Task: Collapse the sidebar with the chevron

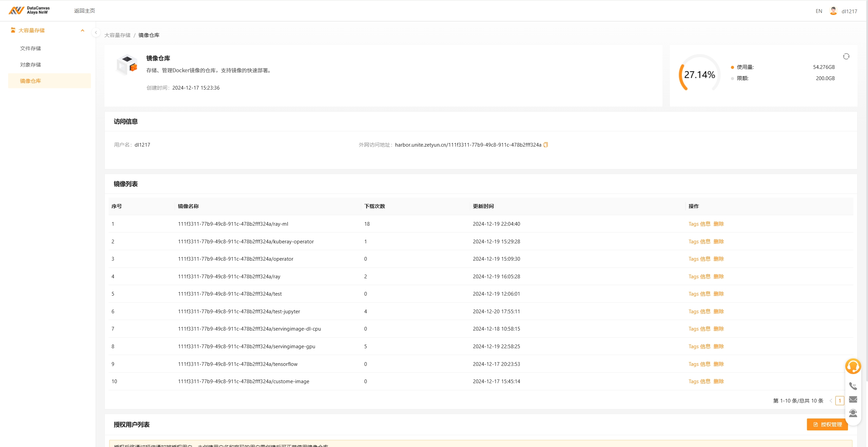Action: pyautogui.click(x=96, y=33)
